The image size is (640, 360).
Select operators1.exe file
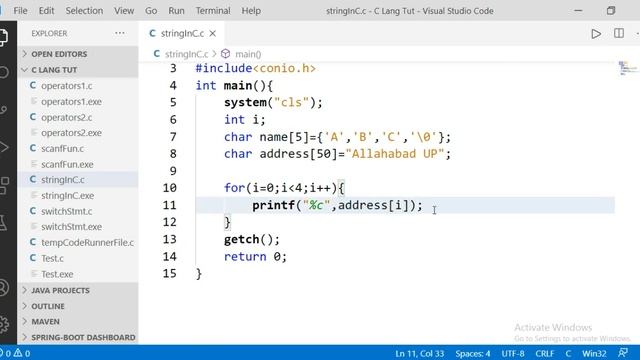tap(78, 102)
